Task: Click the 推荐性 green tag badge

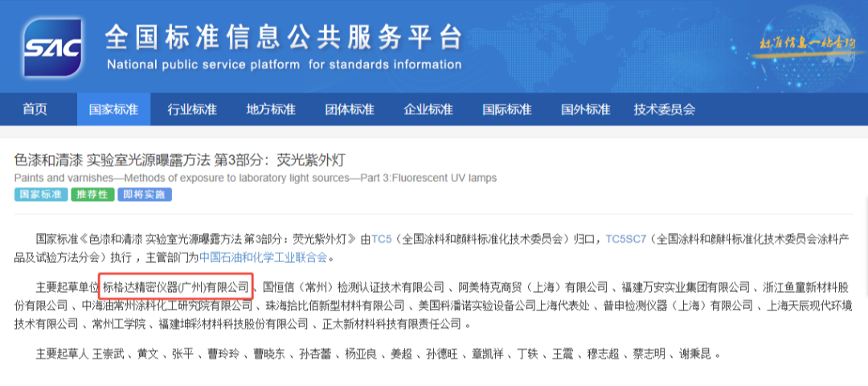Action: pos(92,195)
